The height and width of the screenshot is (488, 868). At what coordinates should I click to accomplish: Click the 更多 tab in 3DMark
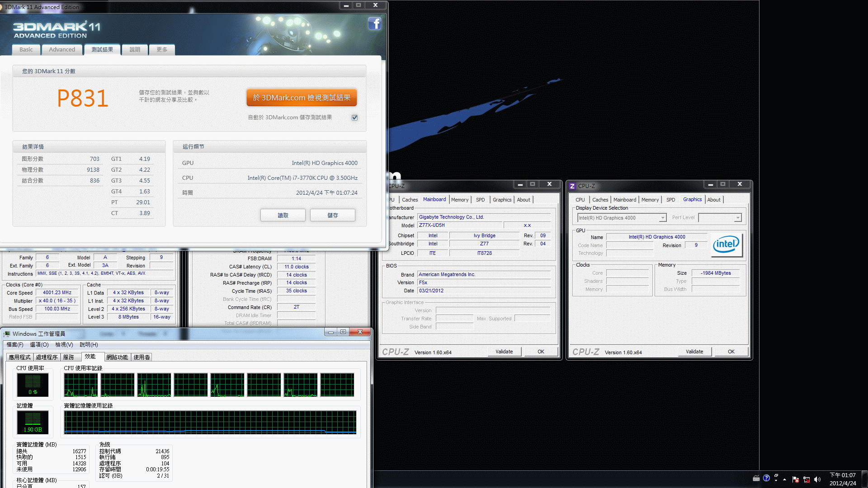tap(161, 49)
